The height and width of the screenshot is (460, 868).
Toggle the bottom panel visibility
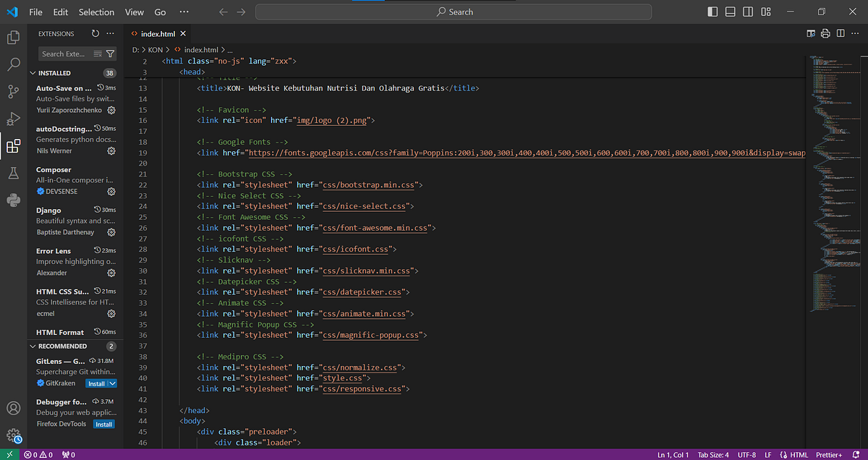click(731, 12)
